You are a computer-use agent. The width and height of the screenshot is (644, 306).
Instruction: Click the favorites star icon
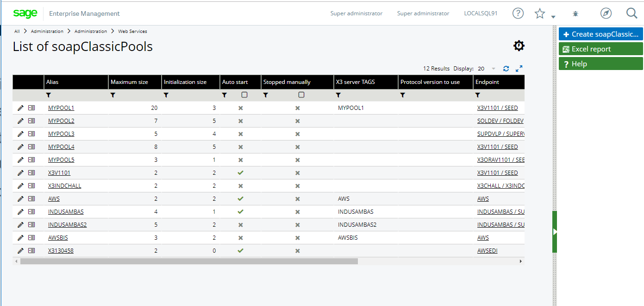[540, 13]
